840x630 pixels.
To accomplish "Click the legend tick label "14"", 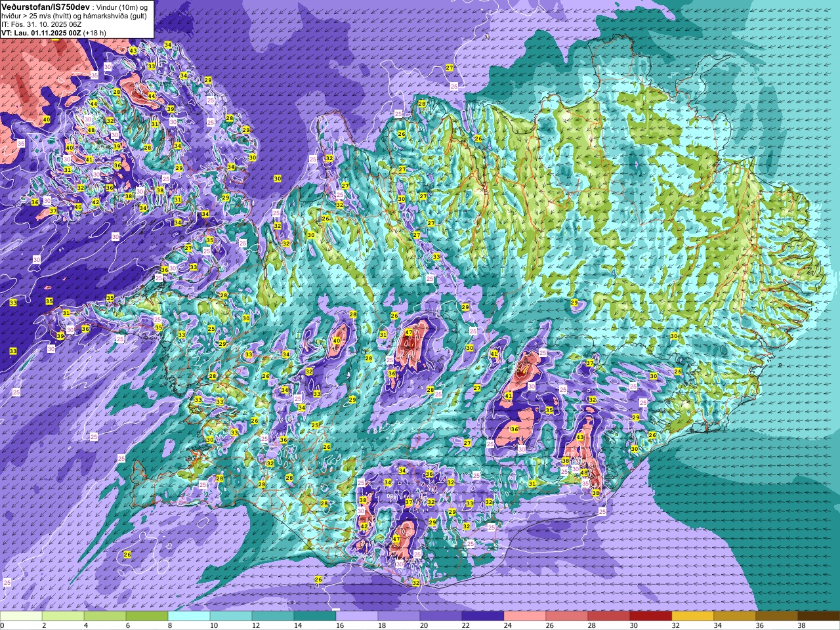I will coord(298,625).
